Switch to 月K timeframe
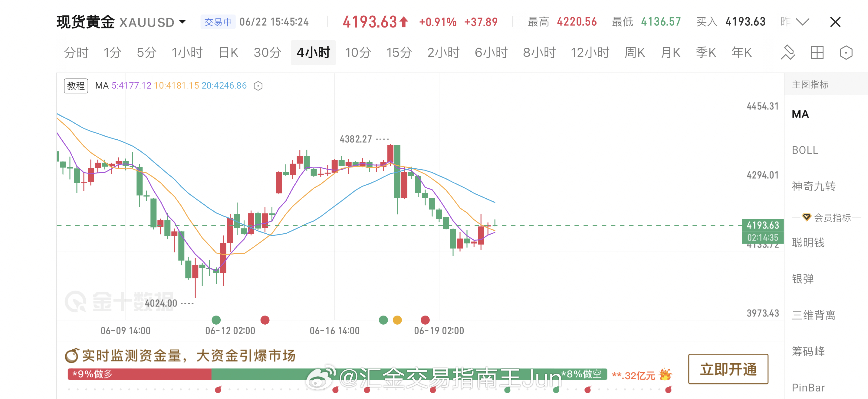The width and height of the screenshot is (868, 399). (671, 53)
